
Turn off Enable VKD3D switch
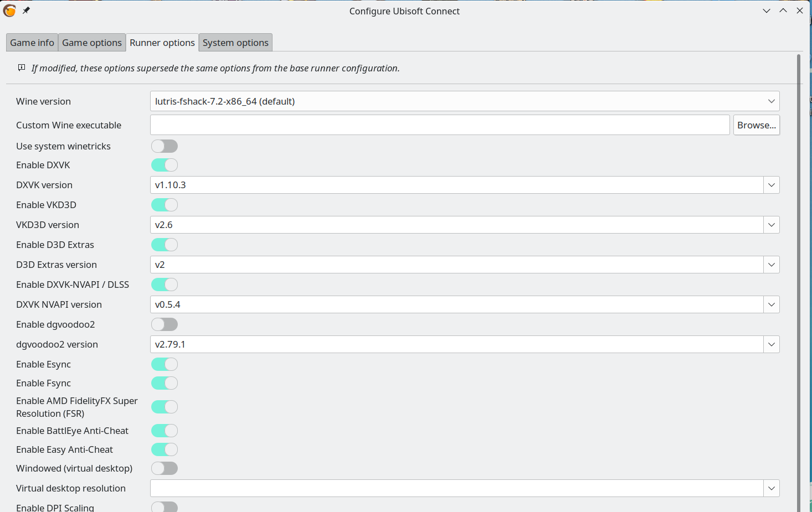pos(165,205)
